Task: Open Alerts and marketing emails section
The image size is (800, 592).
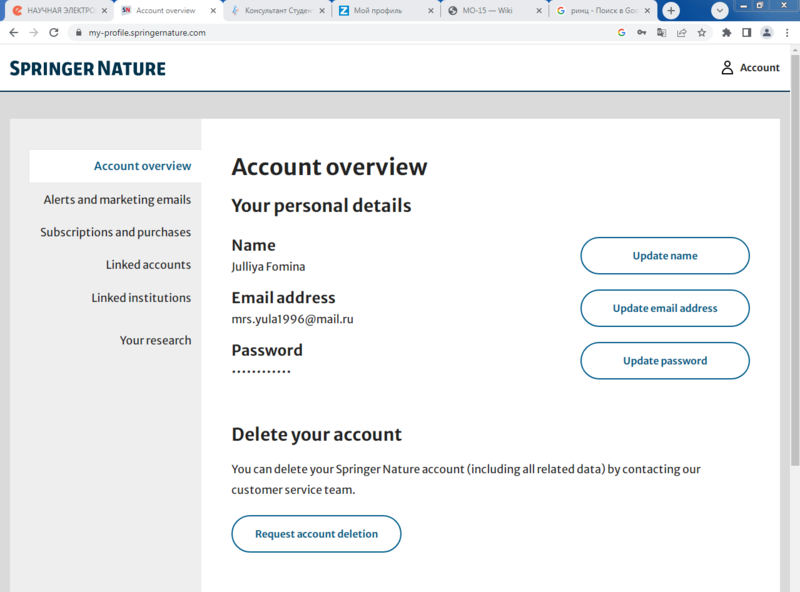Action: click(117, 200)
